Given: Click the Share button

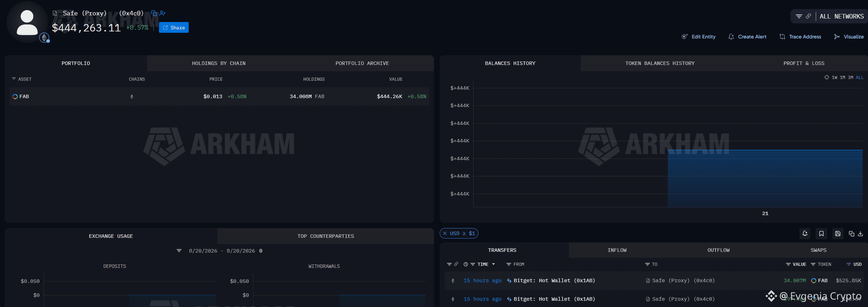Looking at the screenshot, I should click(x=174, y=28).
